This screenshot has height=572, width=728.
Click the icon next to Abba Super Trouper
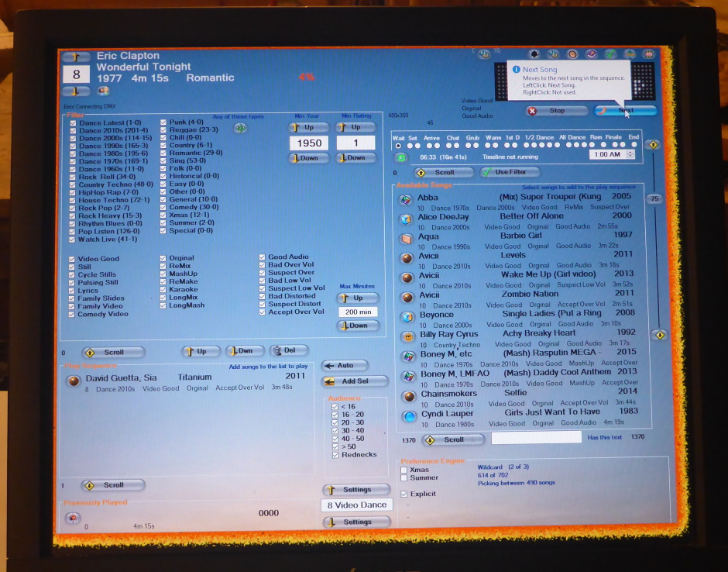pyautogui.click(x=406, y=200)
